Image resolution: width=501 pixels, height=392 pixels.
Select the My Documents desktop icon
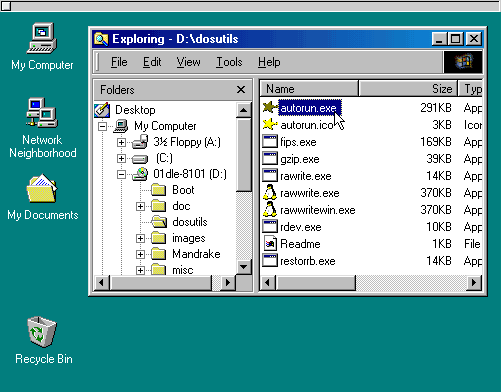click(x=42, y=197)
